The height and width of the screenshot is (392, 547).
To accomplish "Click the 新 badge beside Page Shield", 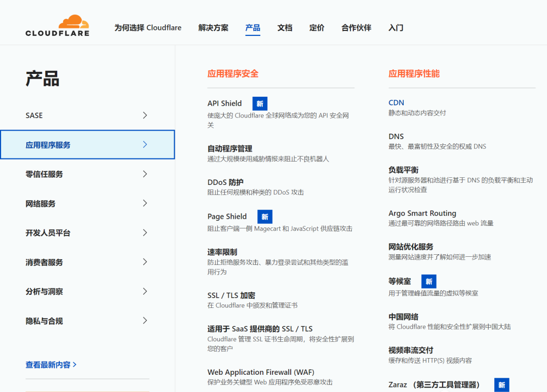I will (265, 217).
